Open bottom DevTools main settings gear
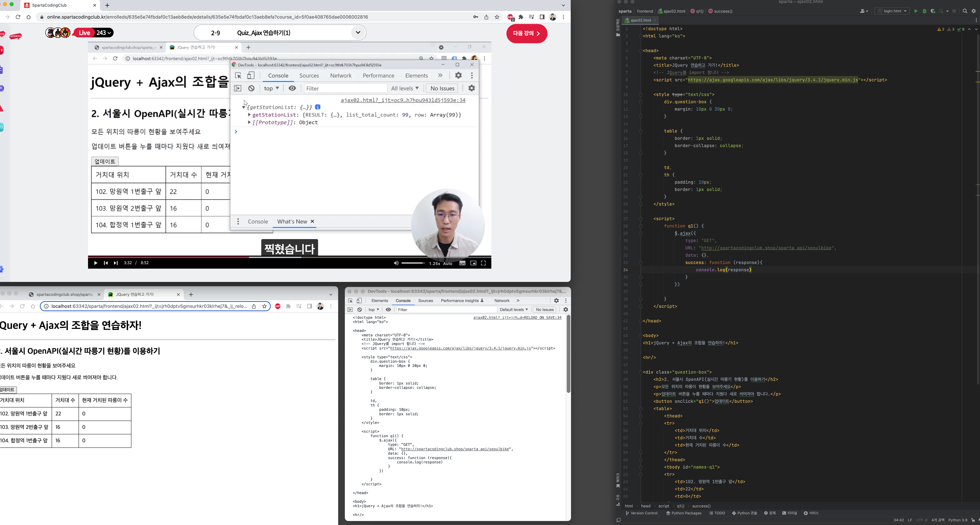The height and width of the screenshot is (525, 980). tap(556, 301)
